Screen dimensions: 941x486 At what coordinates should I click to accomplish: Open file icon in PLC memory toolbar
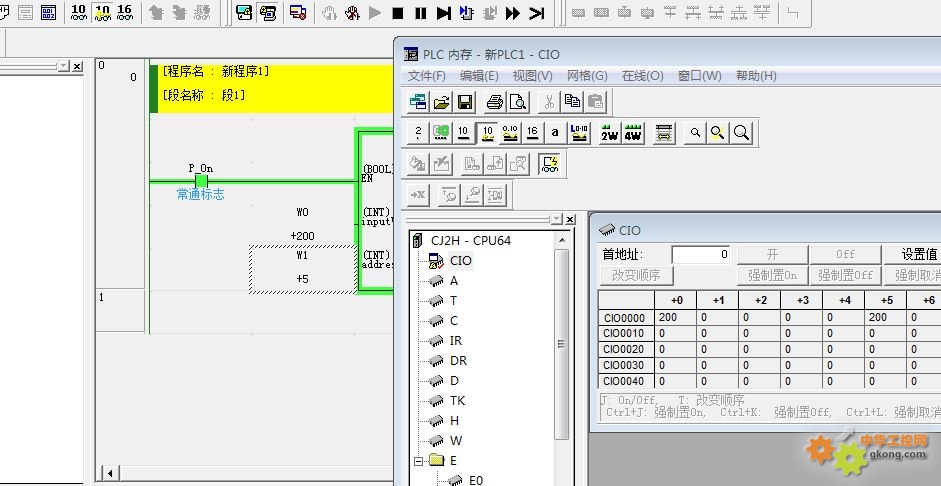442,103
